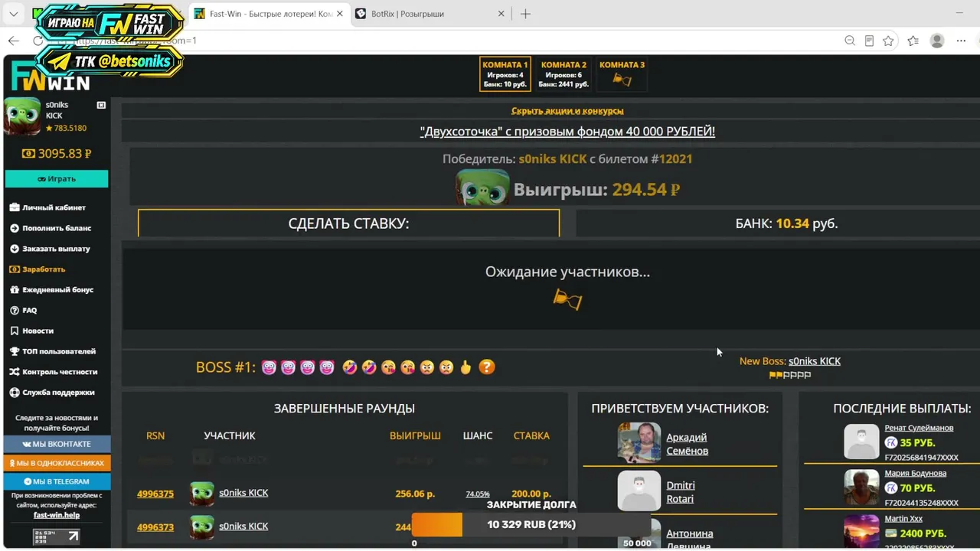Click the trophy icon beside ТОП пользователей
The image size is (980, 551).
[x=15, y=352]
